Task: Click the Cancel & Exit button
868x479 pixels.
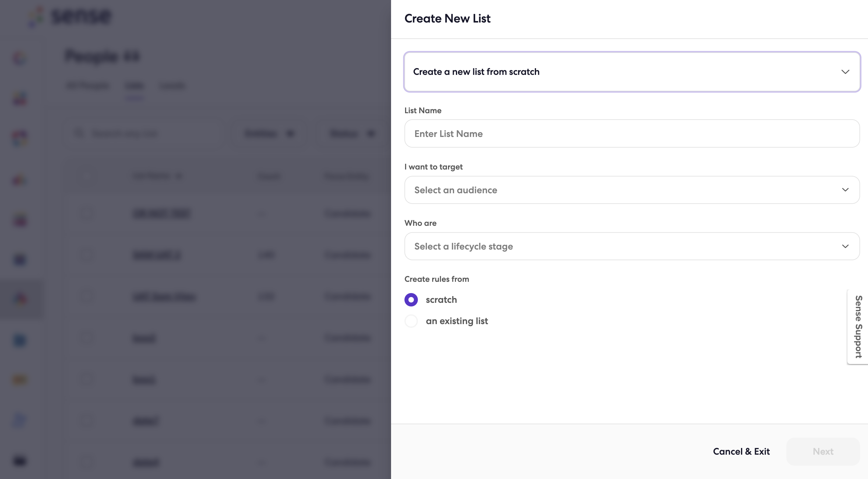Action: (741, 451)
